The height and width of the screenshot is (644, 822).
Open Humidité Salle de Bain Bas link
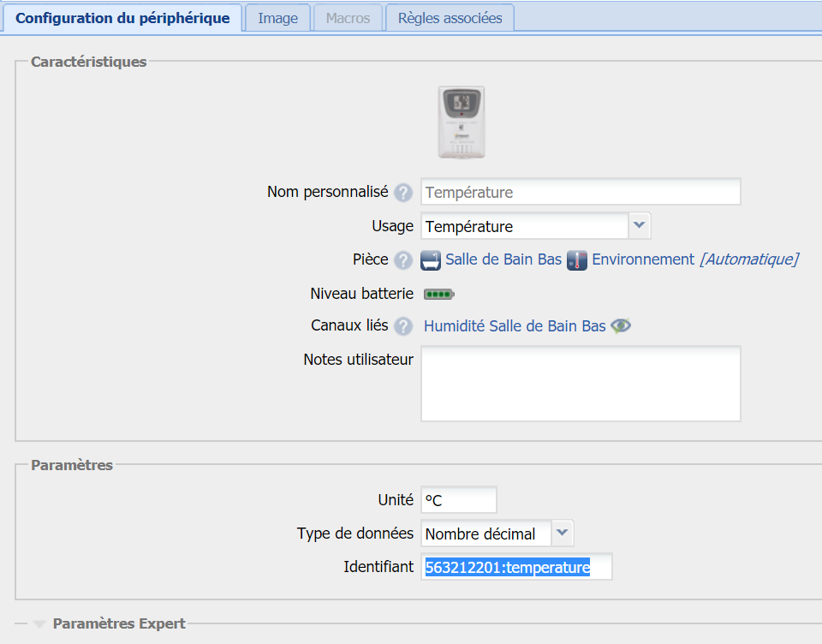pos(515,325)
